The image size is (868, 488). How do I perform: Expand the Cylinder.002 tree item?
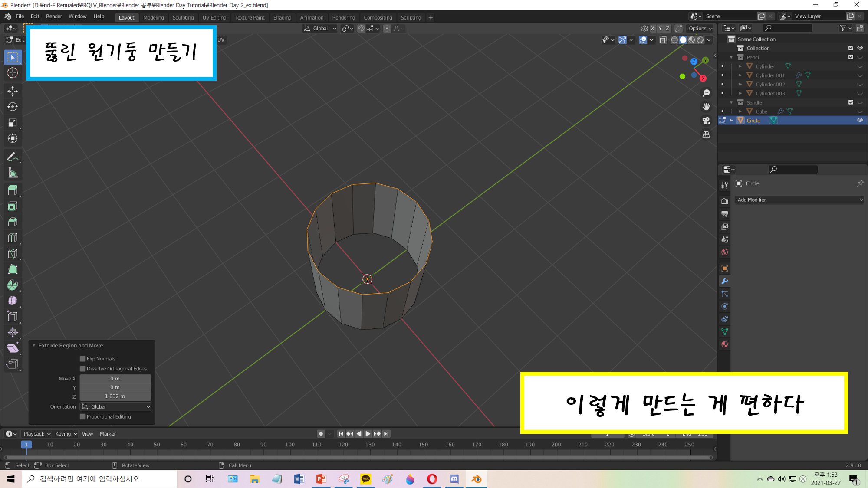[740, 85]
